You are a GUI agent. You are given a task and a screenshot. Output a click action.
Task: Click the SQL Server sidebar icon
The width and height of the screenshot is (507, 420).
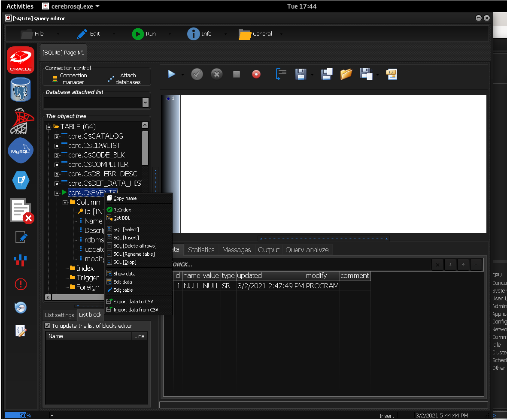pos(20,121)
